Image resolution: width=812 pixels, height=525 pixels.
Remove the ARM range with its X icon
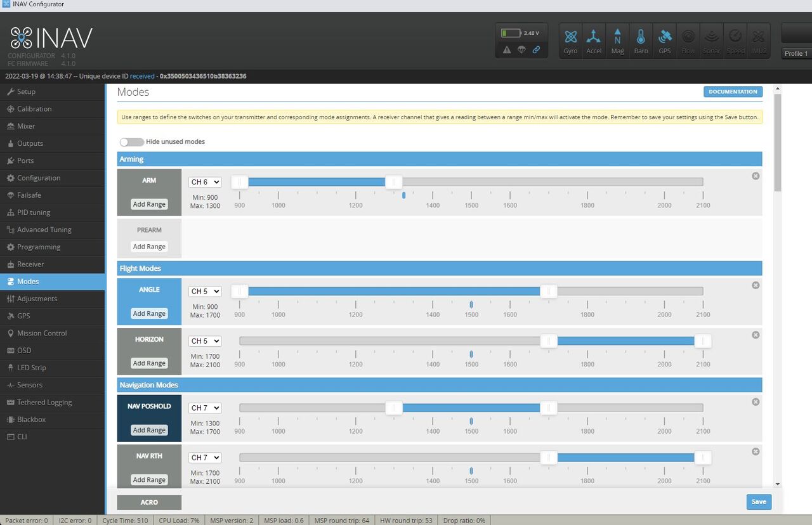pyautogui.click(x=756, y=176)
